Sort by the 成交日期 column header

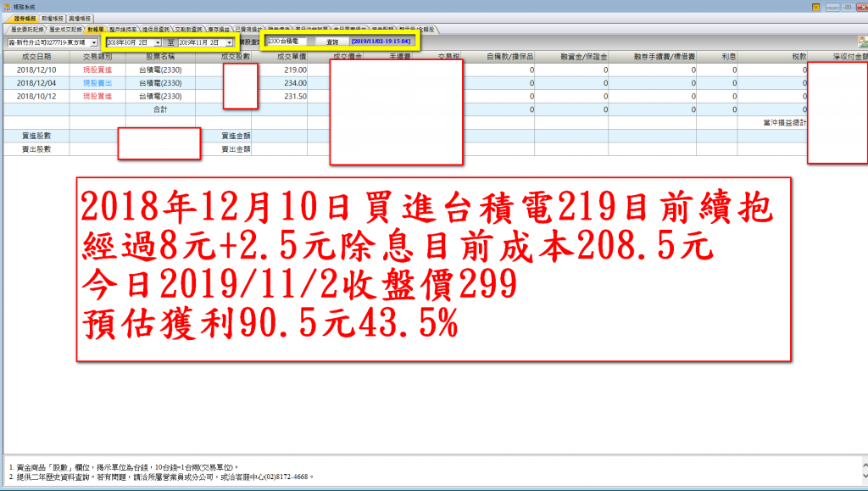[x=36, y=57]
